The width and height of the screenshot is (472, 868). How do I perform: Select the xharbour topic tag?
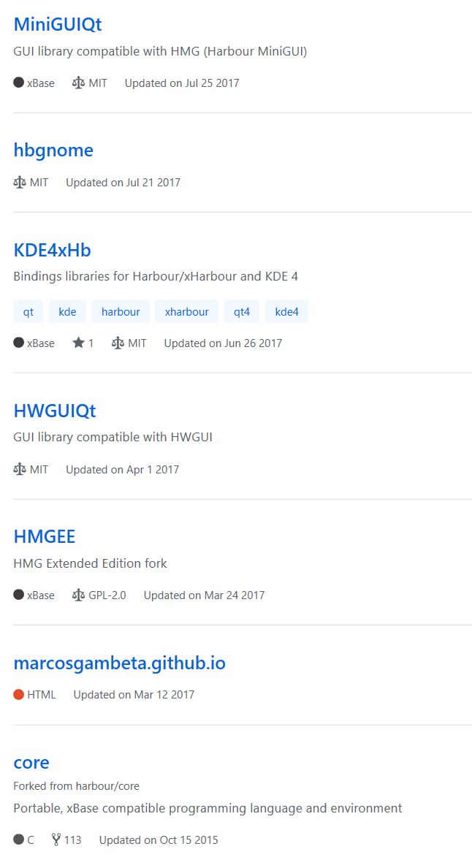tap(187, 312)
